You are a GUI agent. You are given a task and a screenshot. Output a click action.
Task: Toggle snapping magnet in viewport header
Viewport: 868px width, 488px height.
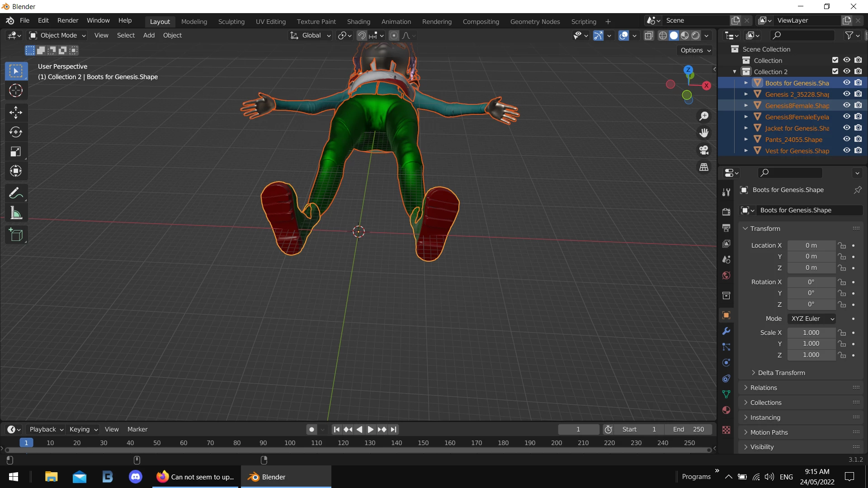[362, 35]
